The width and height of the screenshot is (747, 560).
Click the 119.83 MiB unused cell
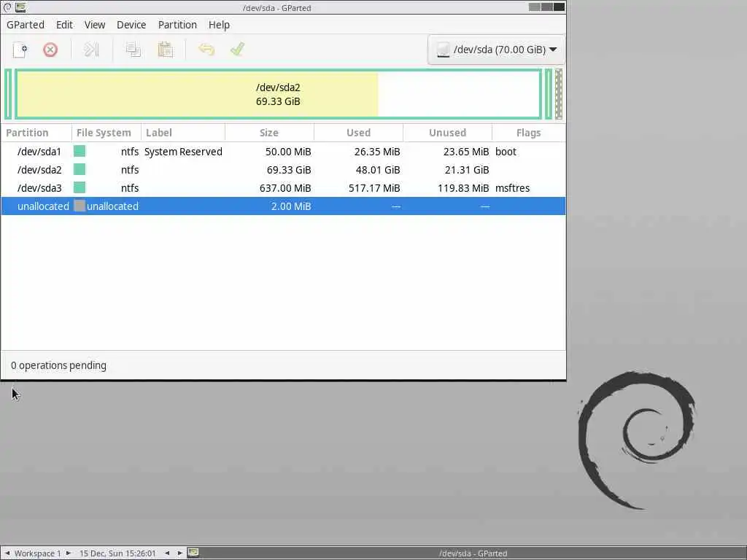(463, 188)
